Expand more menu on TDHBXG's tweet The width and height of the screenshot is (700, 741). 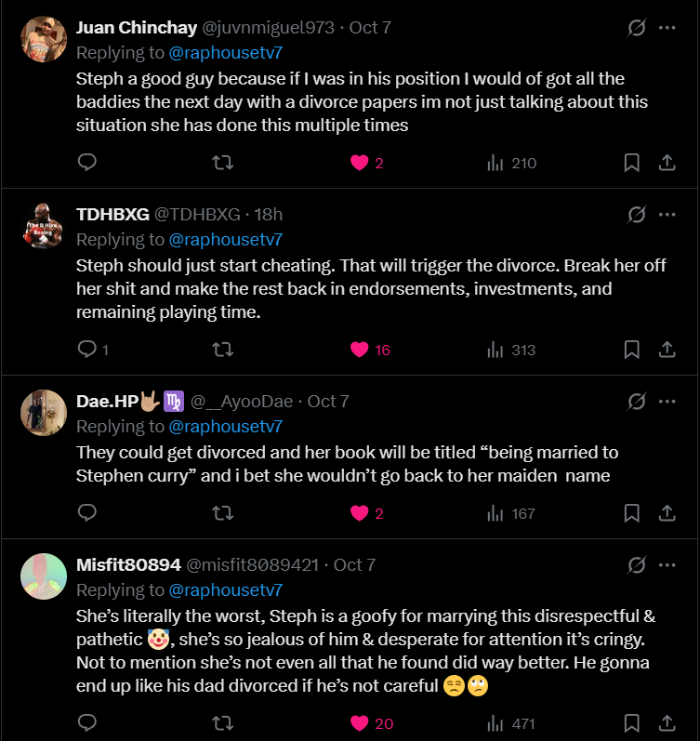pyautogui.click(x=667, y=215)
